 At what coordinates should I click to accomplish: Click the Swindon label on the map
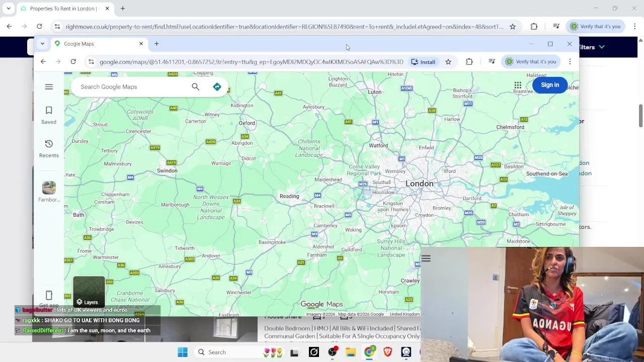point(167,170)
